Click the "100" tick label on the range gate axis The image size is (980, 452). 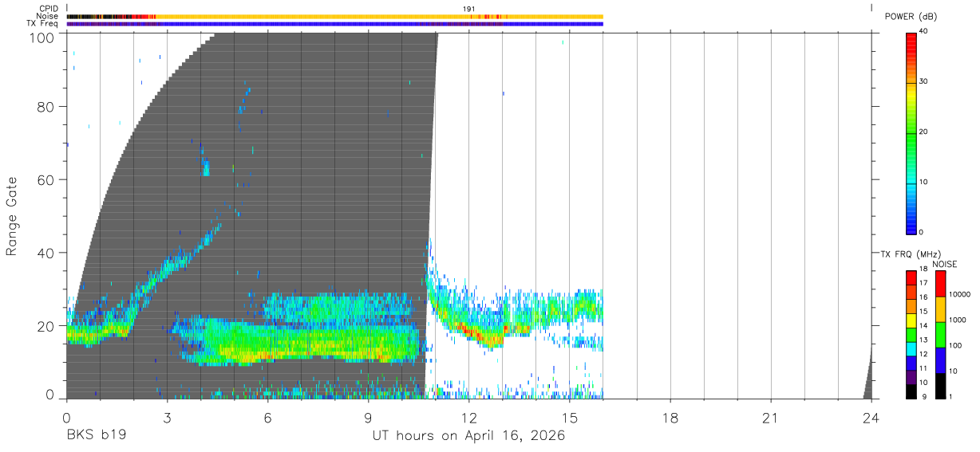pos(42,37)
